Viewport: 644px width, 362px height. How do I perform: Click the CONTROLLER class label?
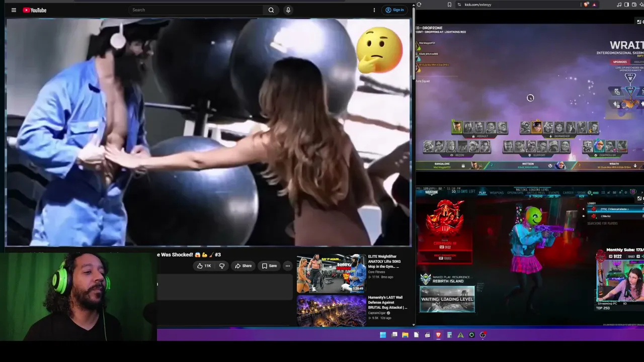tap(607, 155)
